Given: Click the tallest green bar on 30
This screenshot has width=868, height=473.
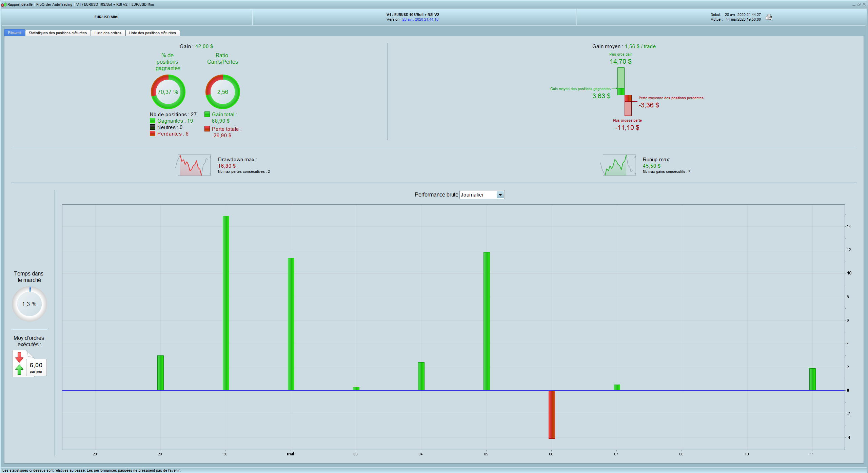Looking at the screenshot, I should [226, 303].
